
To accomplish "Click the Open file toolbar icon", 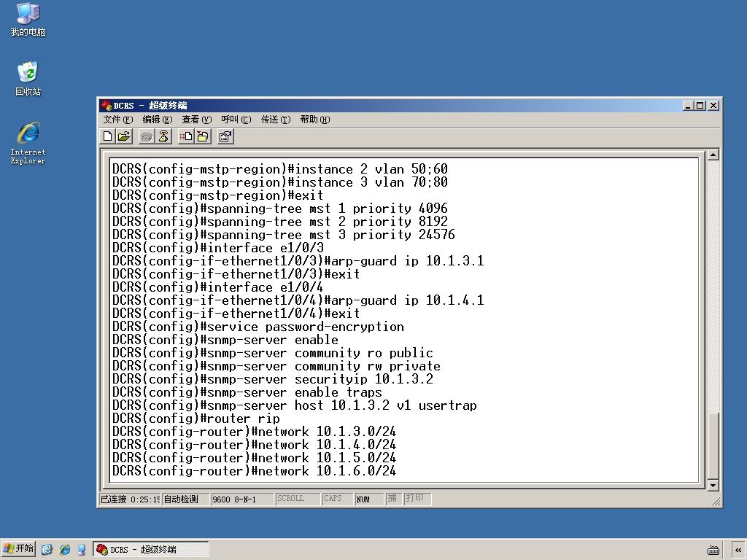I will click(x=124, y=136).
